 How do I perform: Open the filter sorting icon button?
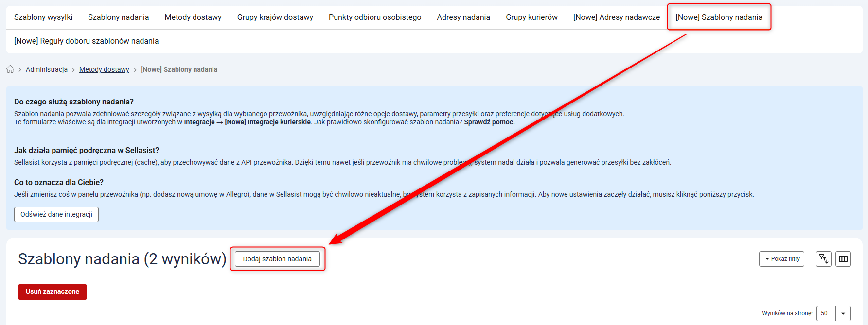pyautogui.click(x=823, y=259)
